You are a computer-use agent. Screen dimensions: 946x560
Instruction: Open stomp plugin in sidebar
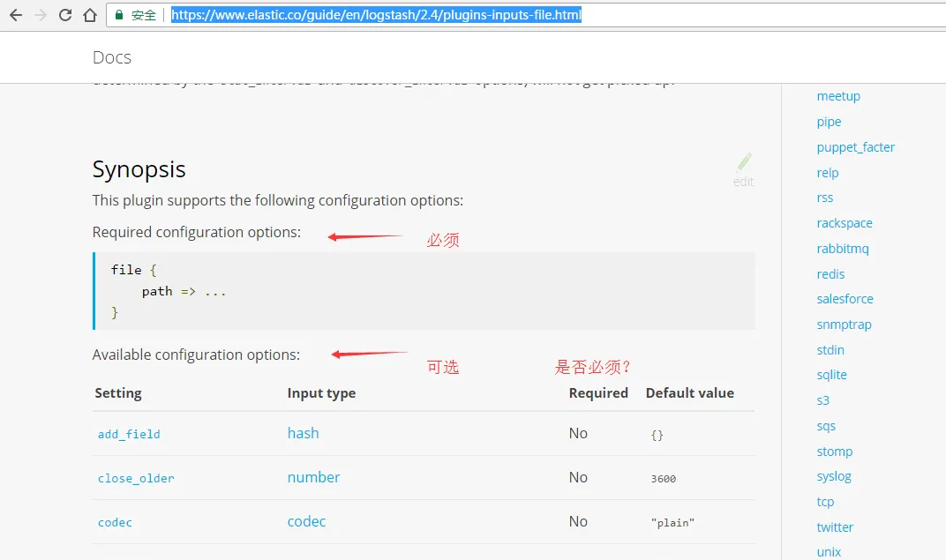pyautogui.click(x=835, y=452)
